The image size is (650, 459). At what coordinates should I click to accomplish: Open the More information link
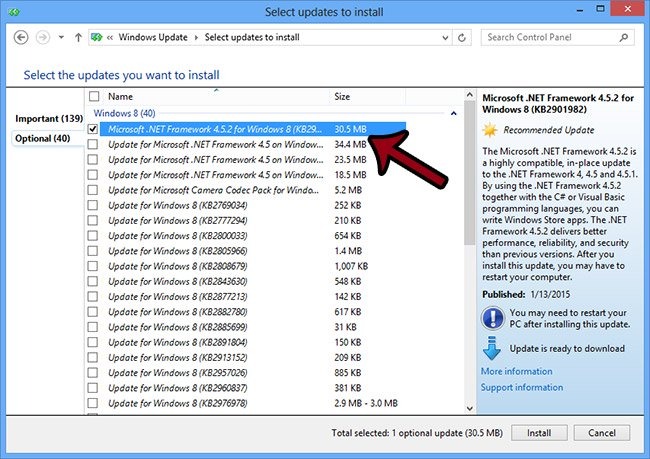pyautogui.click(x=516, y=372)
